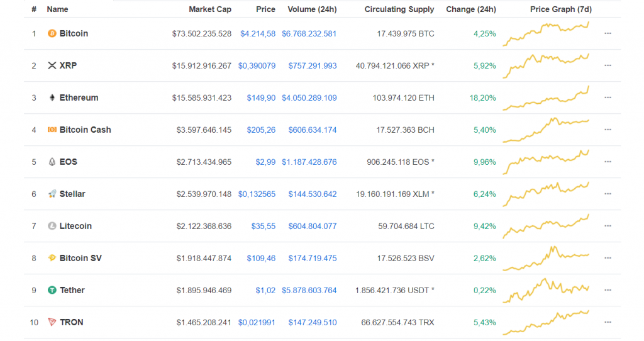
Task: Open the more options menu for Ethereum
Action: pos(608,98)
